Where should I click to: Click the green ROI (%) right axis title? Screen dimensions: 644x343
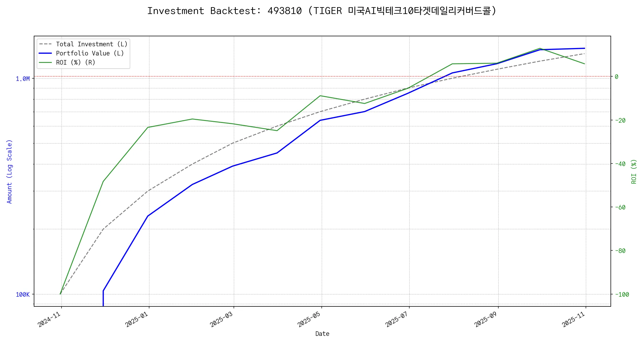(634, 171)
